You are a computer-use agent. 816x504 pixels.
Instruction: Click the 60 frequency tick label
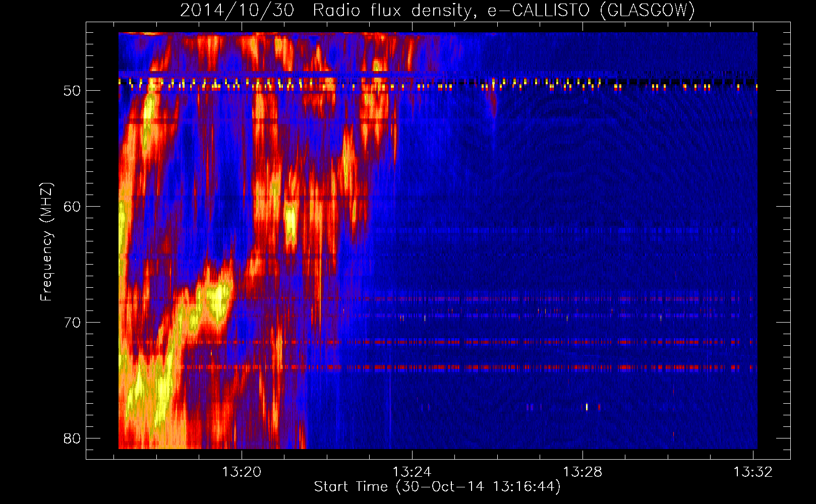(72, 207)
